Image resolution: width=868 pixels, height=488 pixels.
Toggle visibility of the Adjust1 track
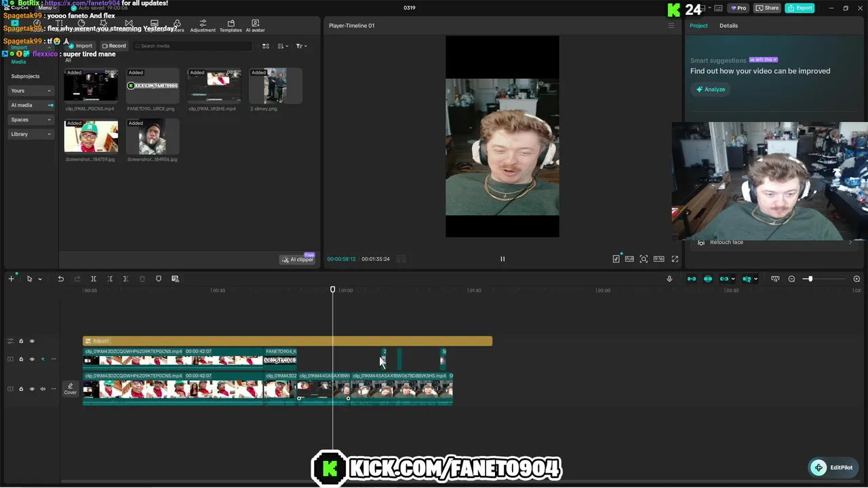coord(31,341)
